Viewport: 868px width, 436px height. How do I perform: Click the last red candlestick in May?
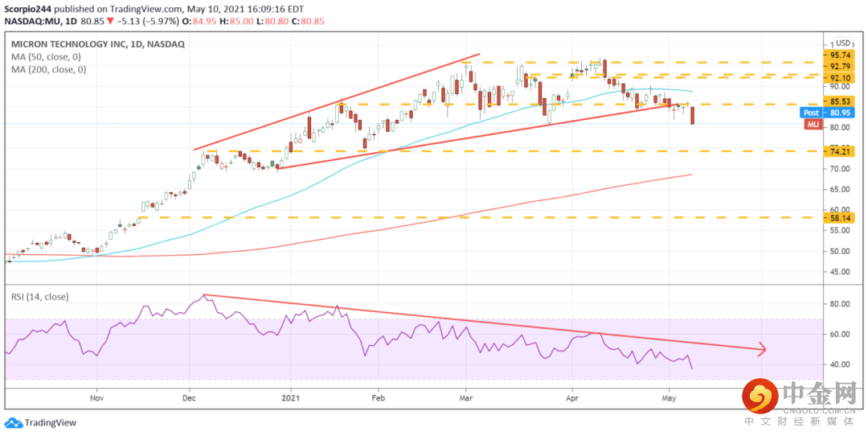coord(693,116)
